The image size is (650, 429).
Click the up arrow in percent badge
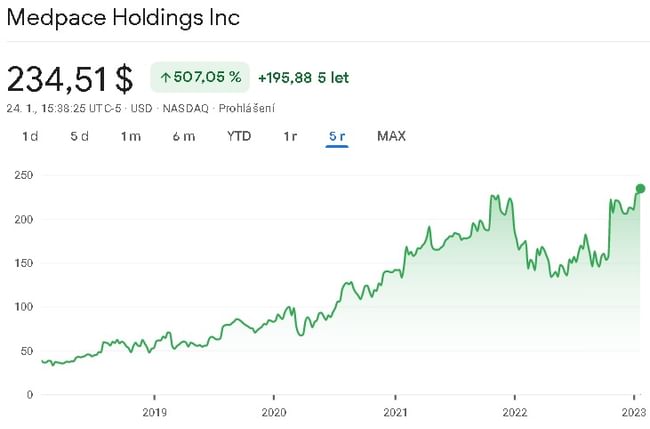tap(165, 77)
